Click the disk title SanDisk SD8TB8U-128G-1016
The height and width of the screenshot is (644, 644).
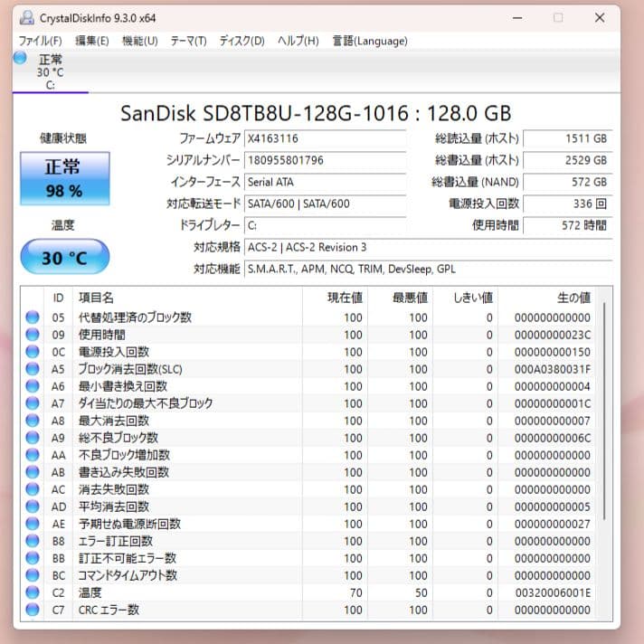click(x=316, y=113)
